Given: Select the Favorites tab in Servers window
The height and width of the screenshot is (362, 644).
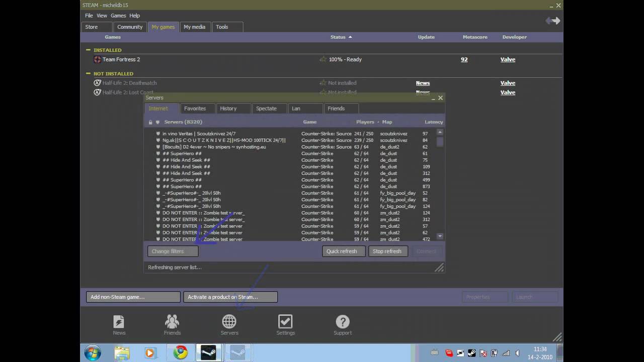Looking at the screenshot, I should (x=198, y=109).
